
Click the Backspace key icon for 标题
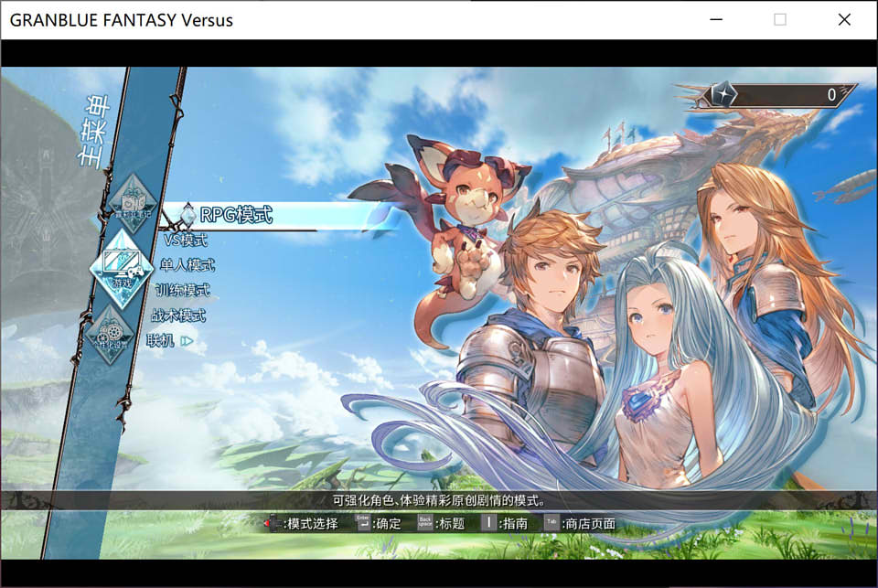(x=425, y=523)
